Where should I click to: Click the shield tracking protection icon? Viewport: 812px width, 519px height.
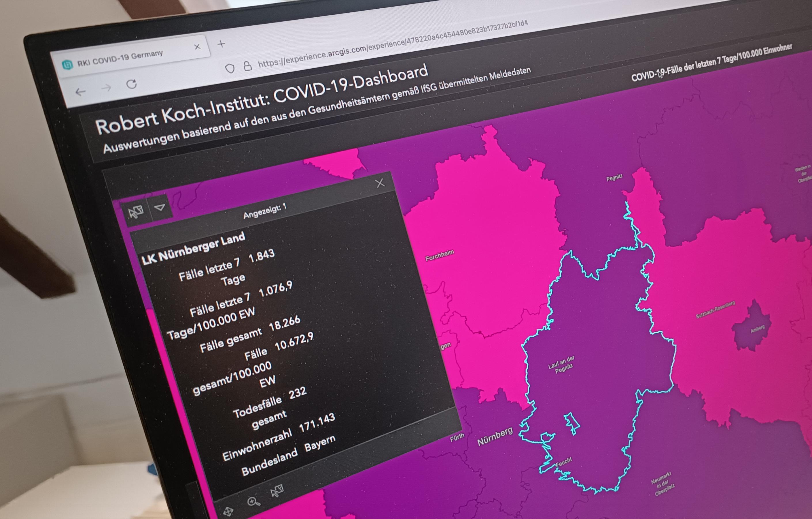click(x=230, y=69)
